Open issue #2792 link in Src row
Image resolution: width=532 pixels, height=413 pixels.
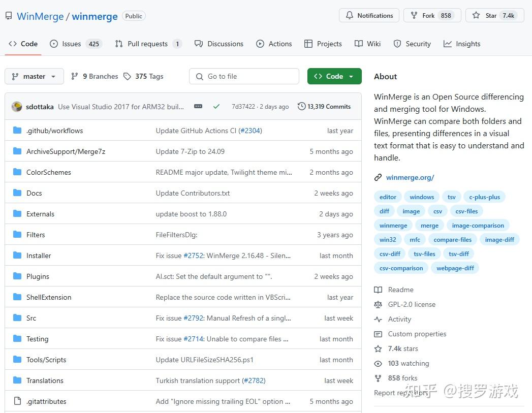(194, 318)
